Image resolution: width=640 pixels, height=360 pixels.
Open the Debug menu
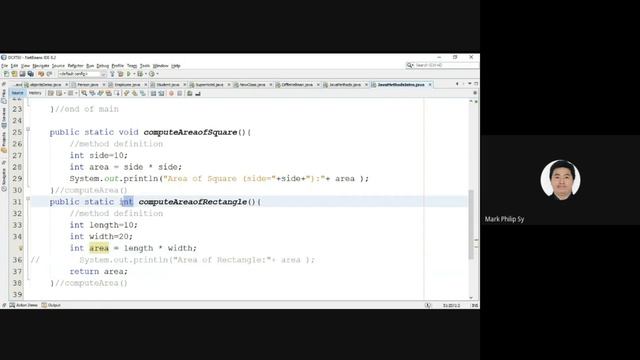102,66
